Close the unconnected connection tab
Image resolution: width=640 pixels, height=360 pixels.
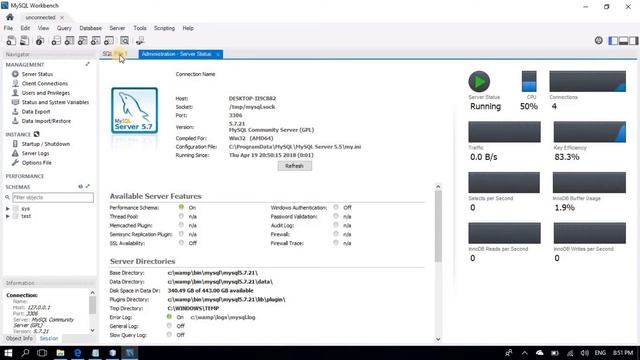(62, 18)
